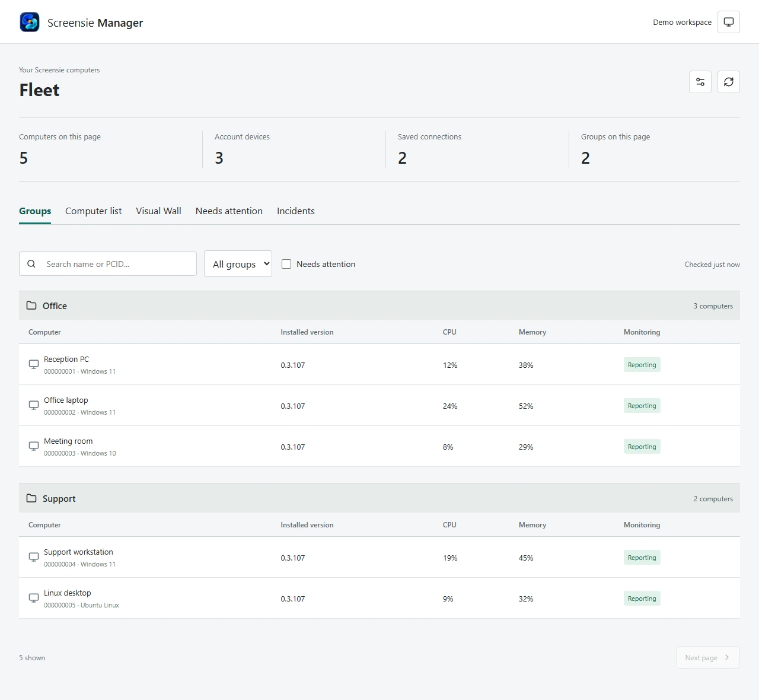Click the 9% CPU value for Linux desktop
The width and height of the screenshot is (759, 700).
(448, 599)
